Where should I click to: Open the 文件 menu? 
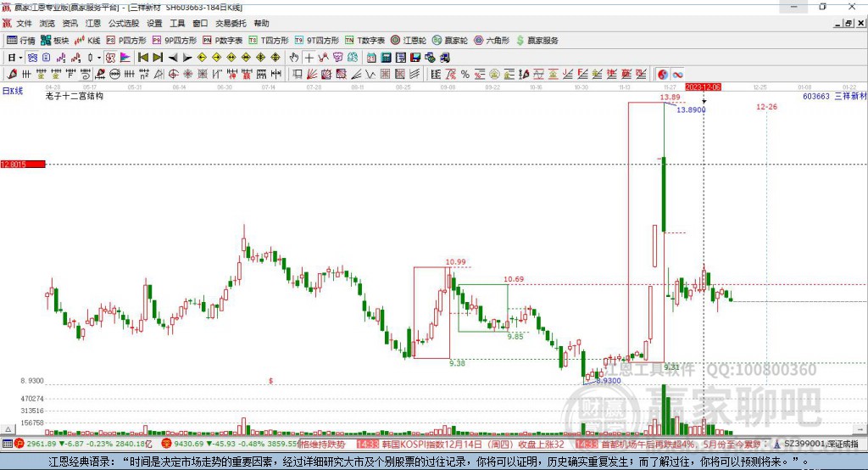tap(24, 23)
